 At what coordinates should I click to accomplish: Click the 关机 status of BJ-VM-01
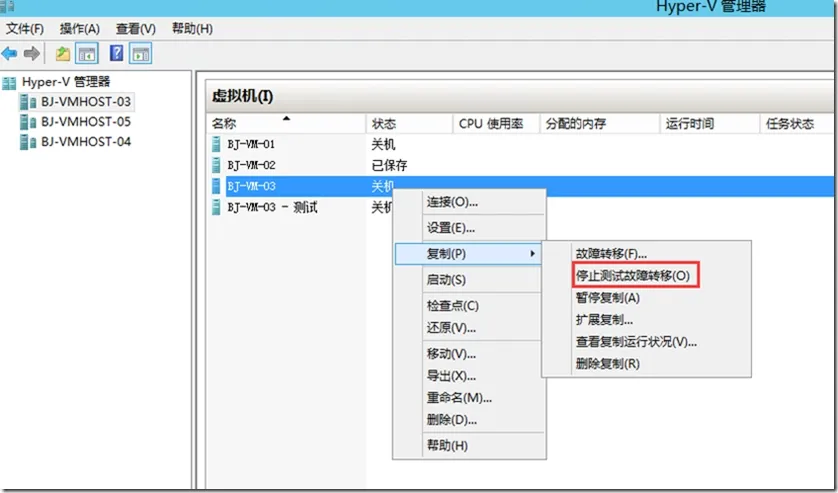(383, 144)
